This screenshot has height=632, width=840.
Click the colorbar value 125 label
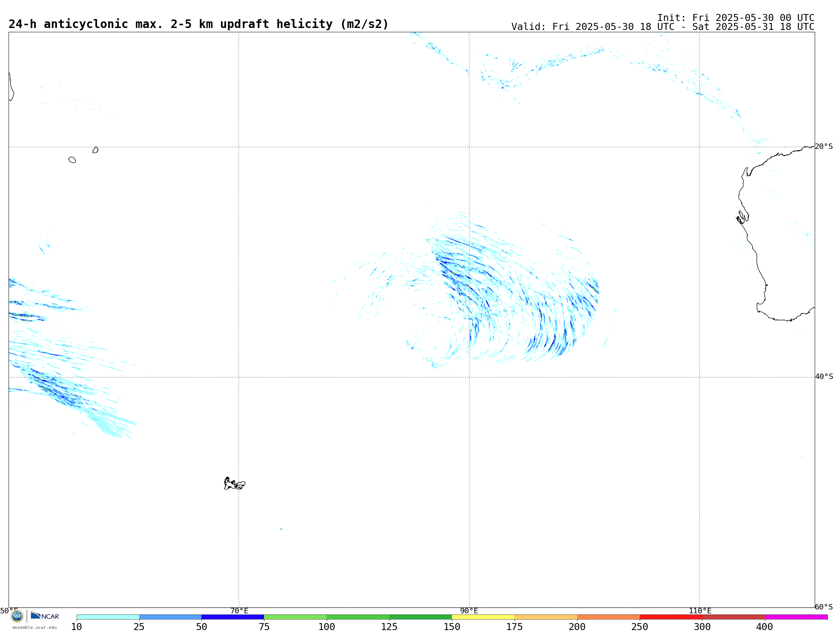point(389,627)
